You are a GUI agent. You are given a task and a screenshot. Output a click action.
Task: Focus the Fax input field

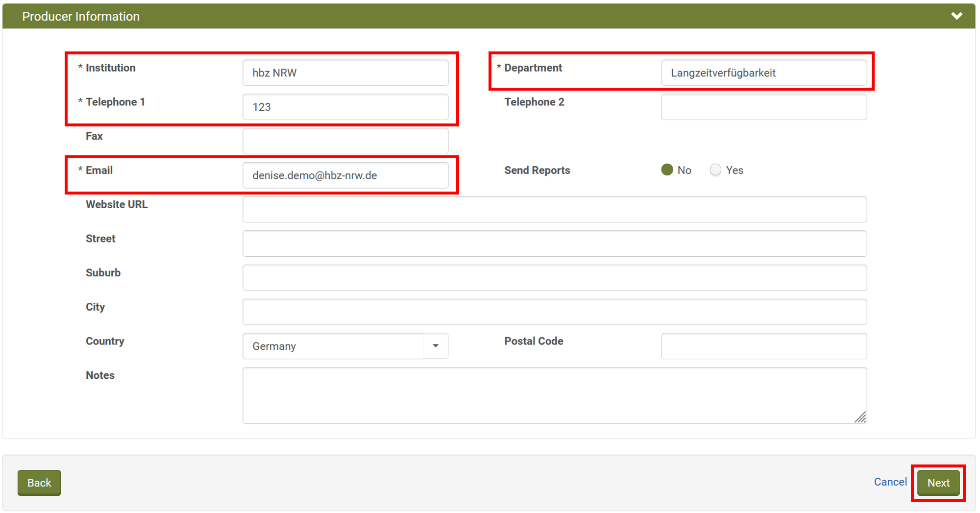click(345, 141)
